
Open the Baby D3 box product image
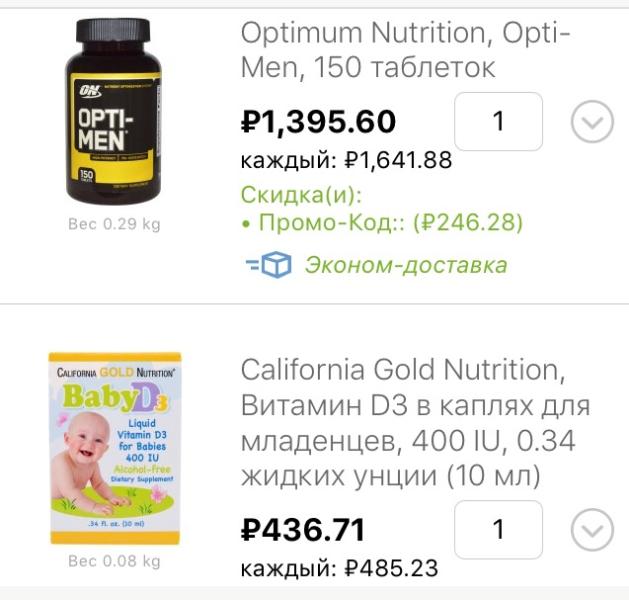[x=115, y=448]
